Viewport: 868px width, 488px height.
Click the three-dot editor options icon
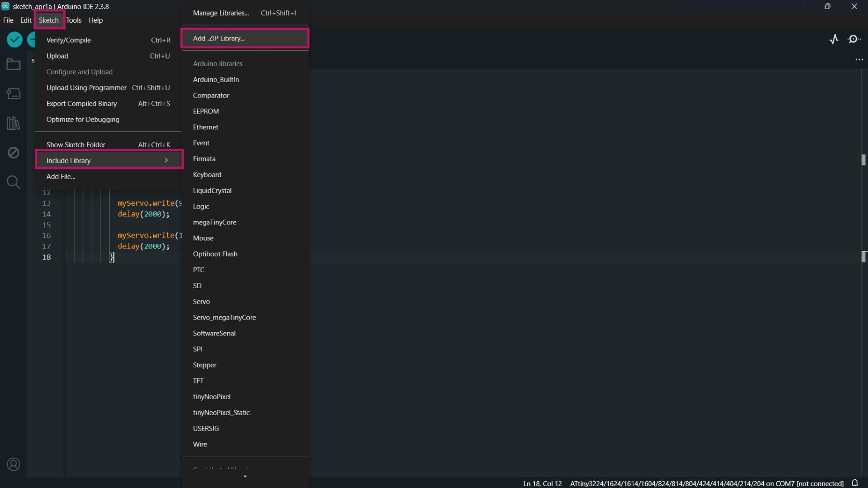pyautogui.click(x=859, y=59)
